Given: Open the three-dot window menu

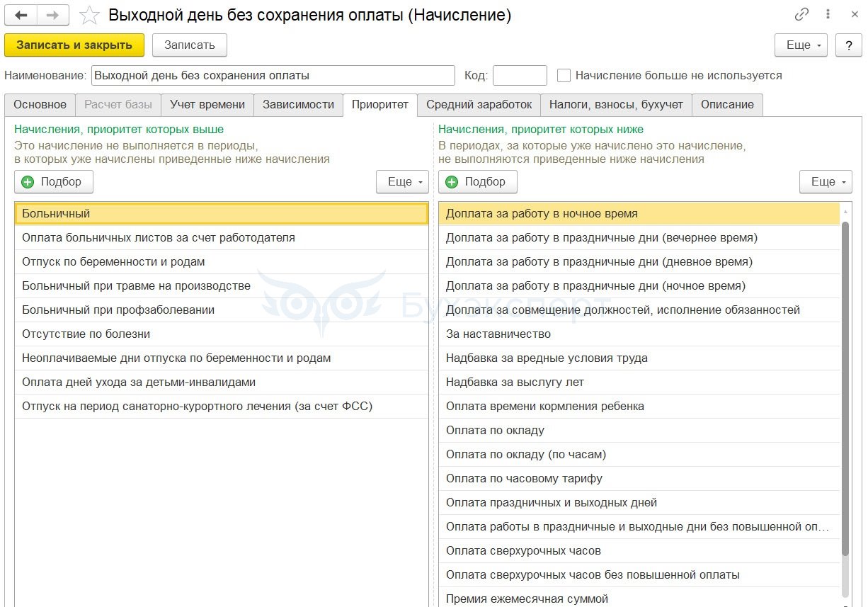Looking at the screenshot, I should point(828,15).
